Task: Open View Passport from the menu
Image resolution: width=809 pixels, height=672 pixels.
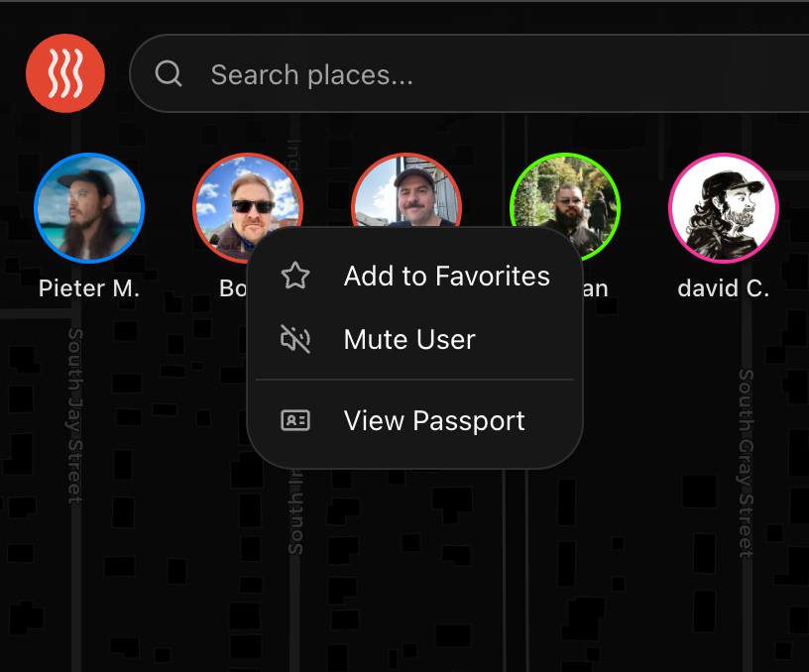Action: point(434,421)
